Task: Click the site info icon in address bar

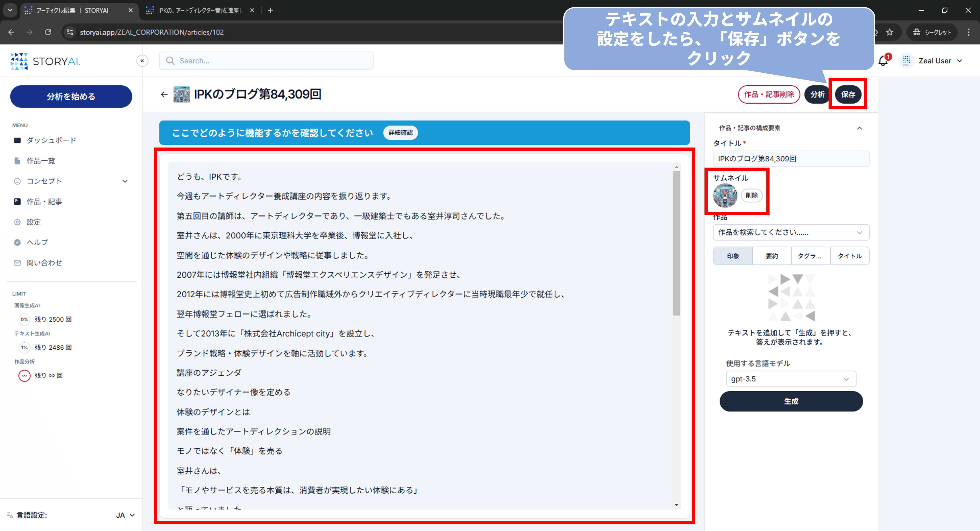Action: [x=70, y=32]
